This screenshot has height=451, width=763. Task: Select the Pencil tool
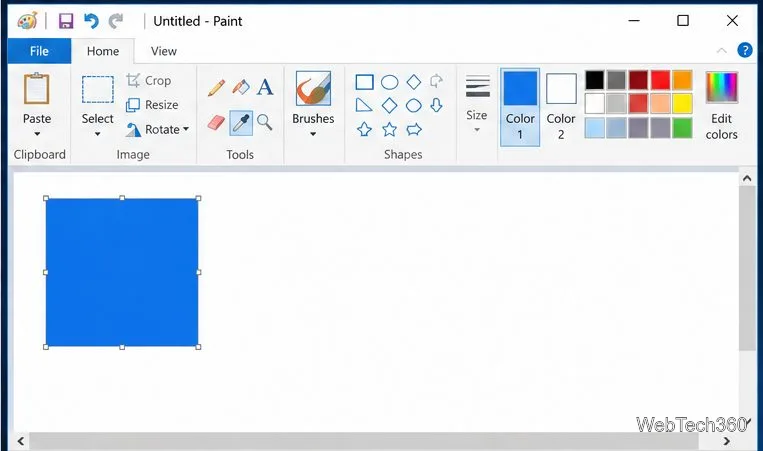216,88
